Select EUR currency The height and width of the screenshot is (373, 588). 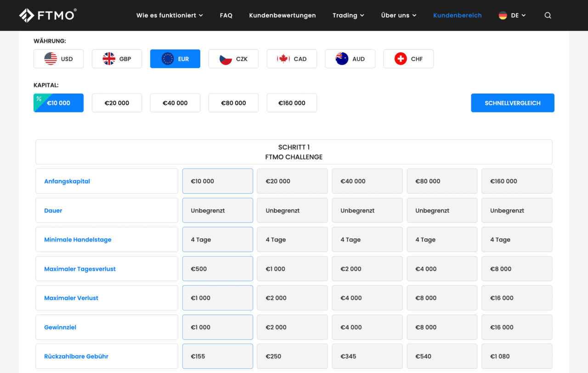point(175,59)
